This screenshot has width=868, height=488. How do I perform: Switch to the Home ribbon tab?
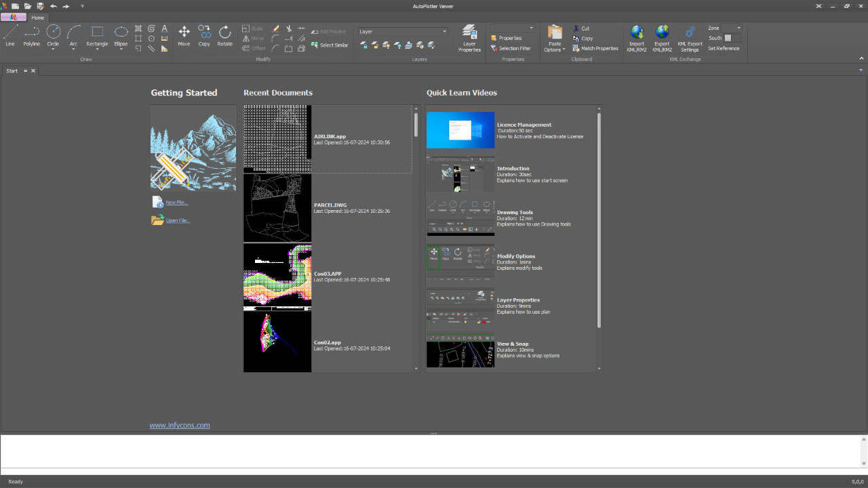click(x=38, y=18)
